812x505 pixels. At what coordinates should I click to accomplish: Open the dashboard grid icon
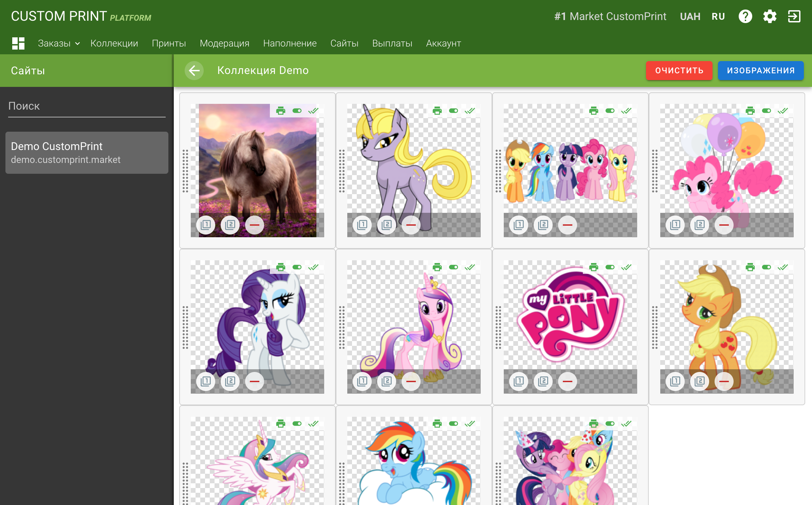pos(18,43)
